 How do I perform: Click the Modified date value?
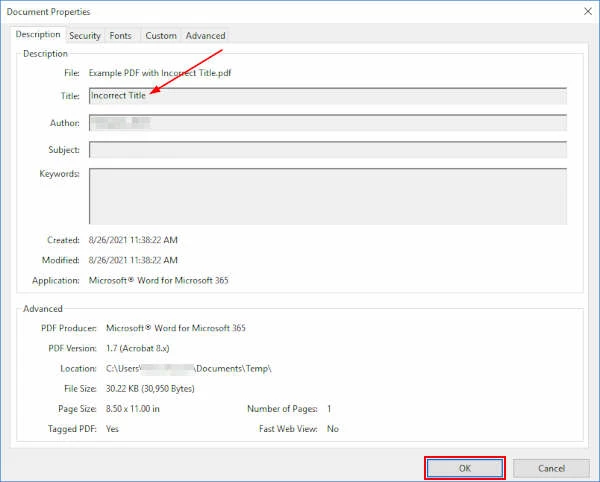tap(133, 260)
